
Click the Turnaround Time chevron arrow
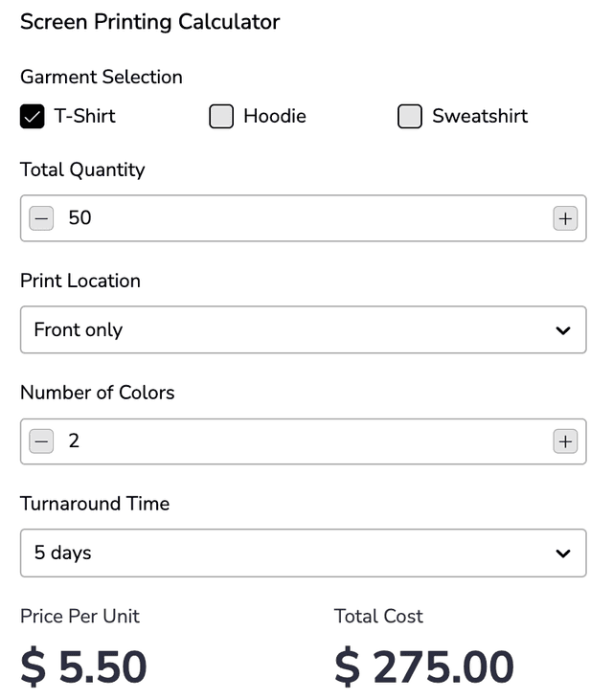(563, 553)
